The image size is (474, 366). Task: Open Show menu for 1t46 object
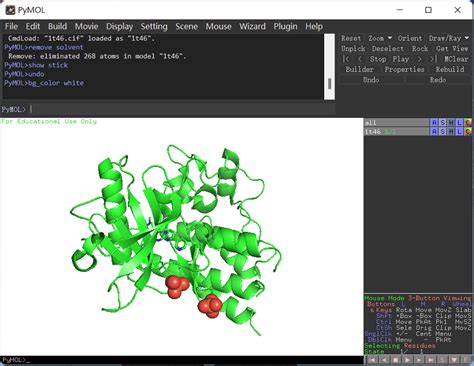pos(443,132)
